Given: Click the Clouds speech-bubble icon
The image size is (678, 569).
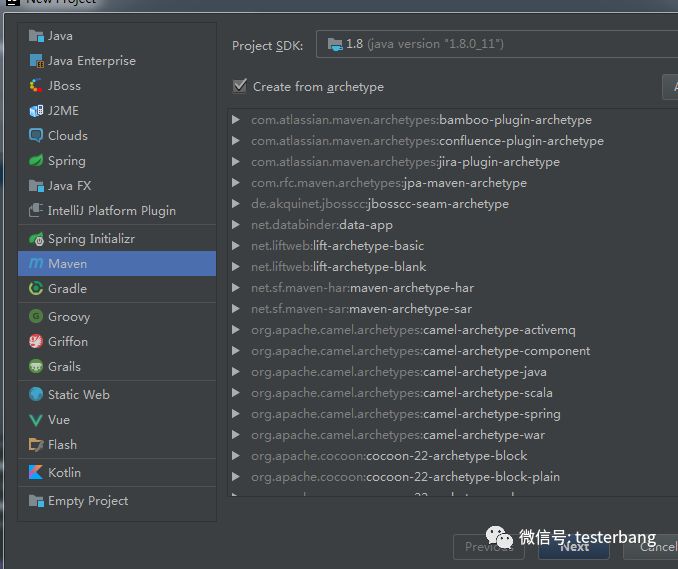Looking at the screenshot, I should pyautogui.click(x=36, y=135).
